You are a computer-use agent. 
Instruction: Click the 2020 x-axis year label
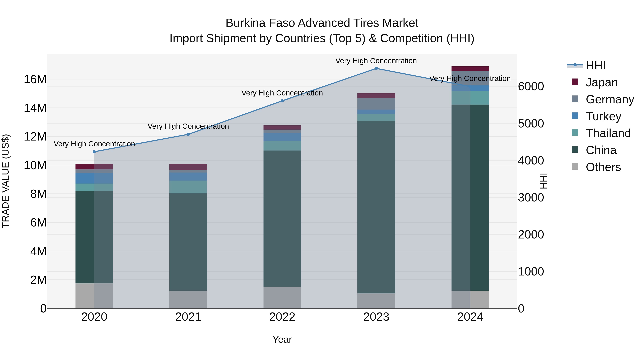pos(94,317)
